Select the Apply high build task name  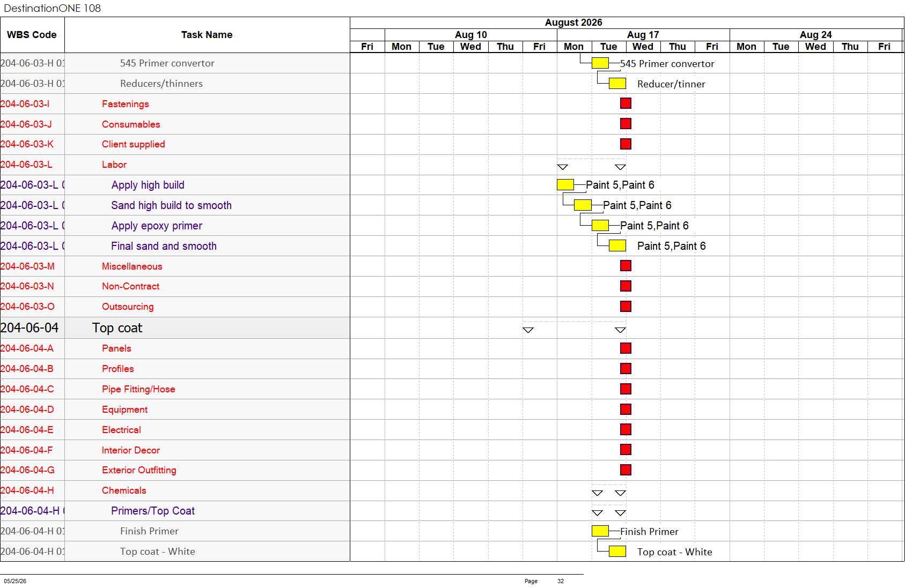coord(148,185)
